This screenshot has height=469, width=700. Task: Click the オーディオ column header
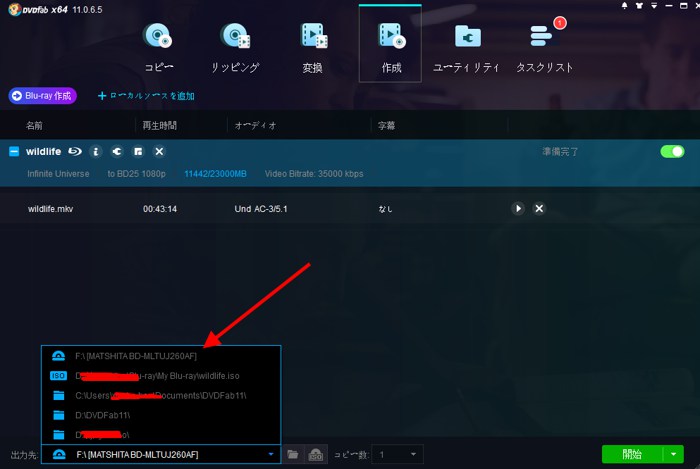tap(255, 126)
